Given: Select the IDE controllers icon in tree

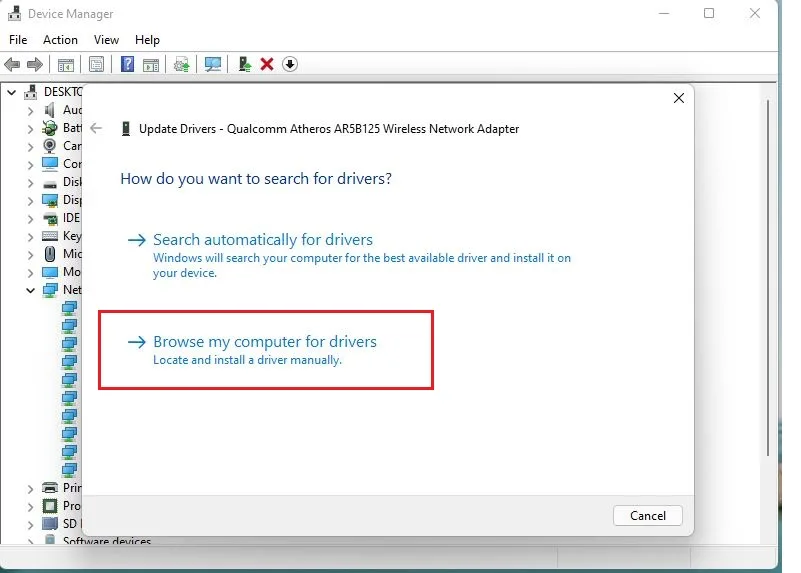Looking at the screenshot, I should tap(50, 219).
